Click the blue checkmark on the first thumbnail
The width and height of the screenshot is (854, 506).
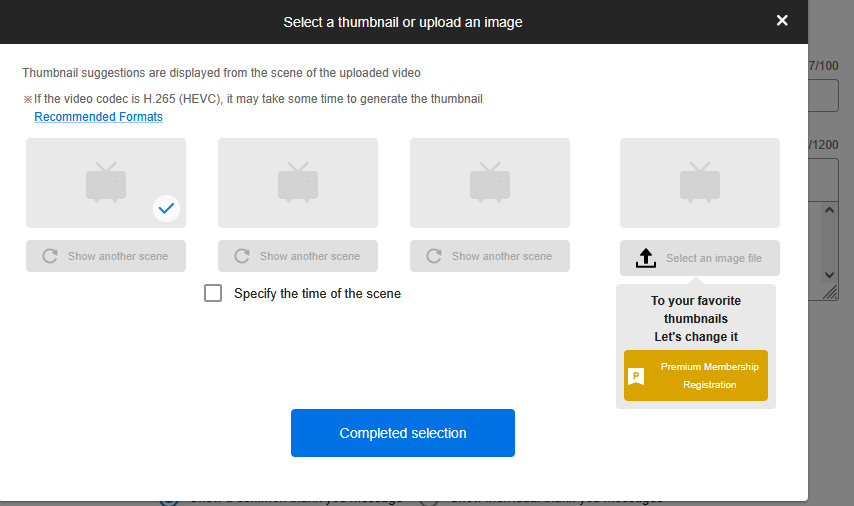[x=166, y=208]
